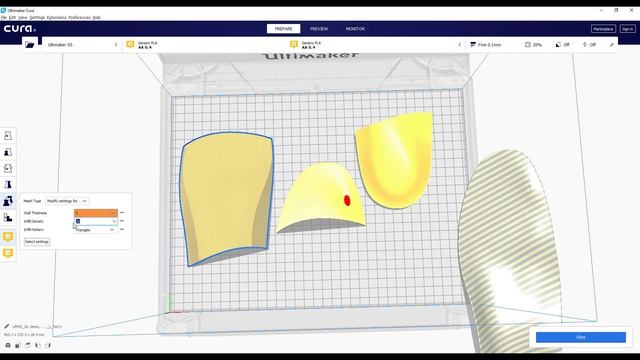Open the Edit menu
The width and height of the screenshot is (640, 360).
tap(12, 18)
